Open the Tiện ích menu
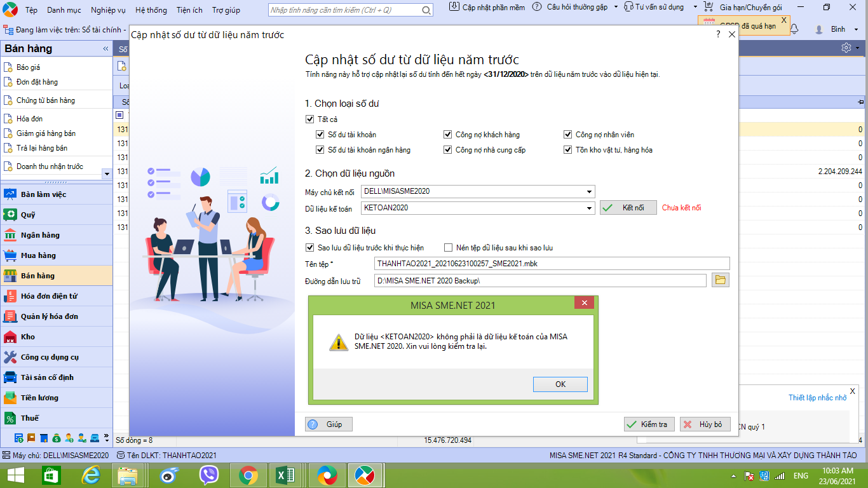868x488 pixels. pyautogui.click(x=189, y=10)
